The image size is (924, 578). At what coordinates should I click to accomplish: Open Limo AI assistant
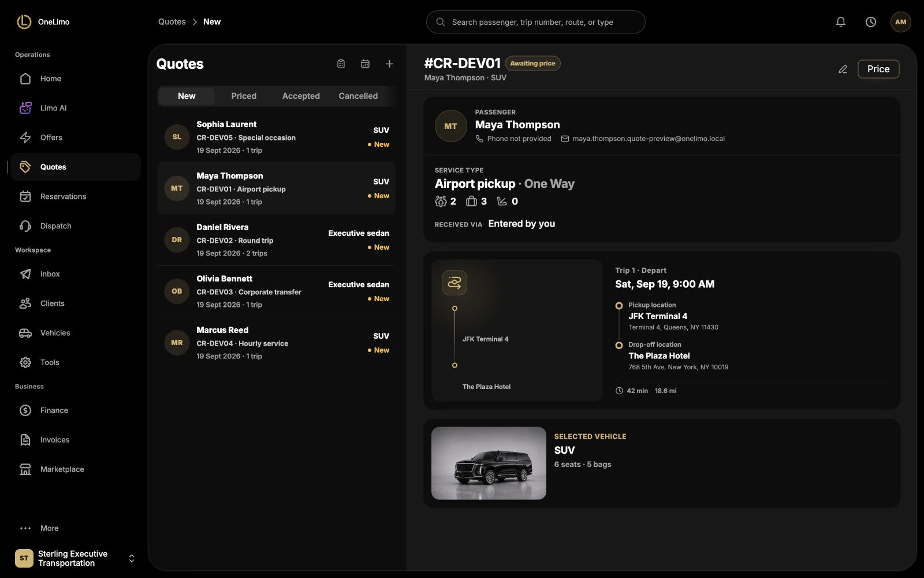(x=76, y=108)
